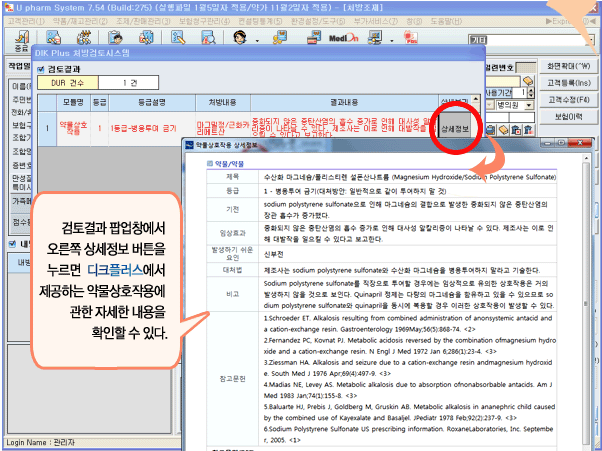
Task: Click the stepper next to 사용기간 field
Action: pyautogui.click(x=531, y=93)
